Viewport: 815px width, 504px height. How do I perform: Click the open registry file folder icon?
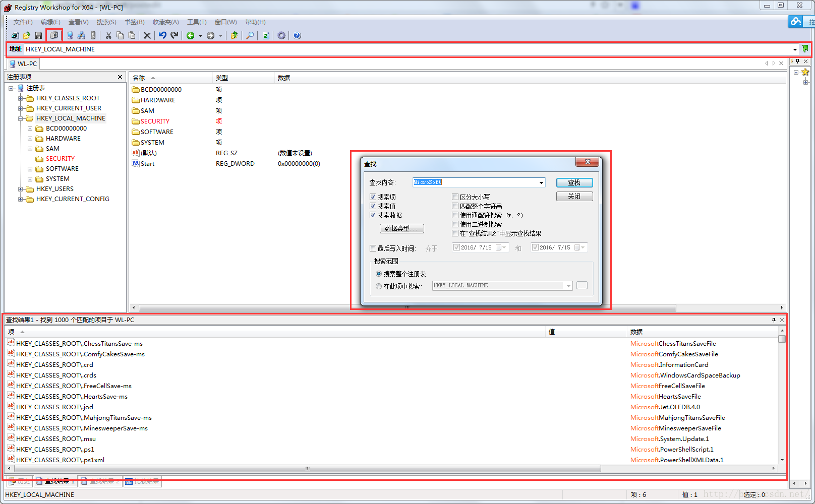point(26,35)
